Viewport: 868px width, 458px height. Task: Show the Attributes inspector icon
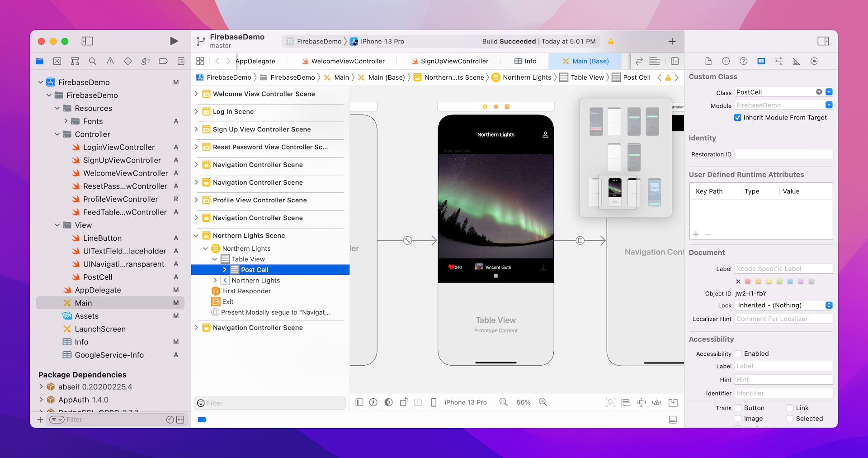tap(778, 61)
